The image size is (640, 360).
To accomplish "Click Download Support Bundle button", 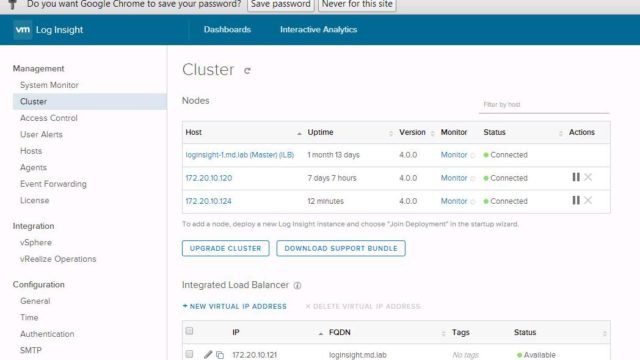I will click(x=341, y=248).
